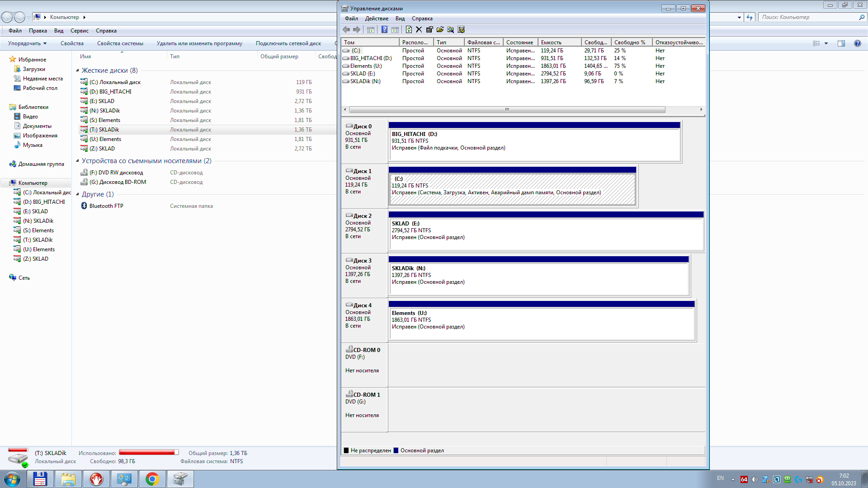
Task: Click the magnifier Search toolbar icon
Action: 450,30
